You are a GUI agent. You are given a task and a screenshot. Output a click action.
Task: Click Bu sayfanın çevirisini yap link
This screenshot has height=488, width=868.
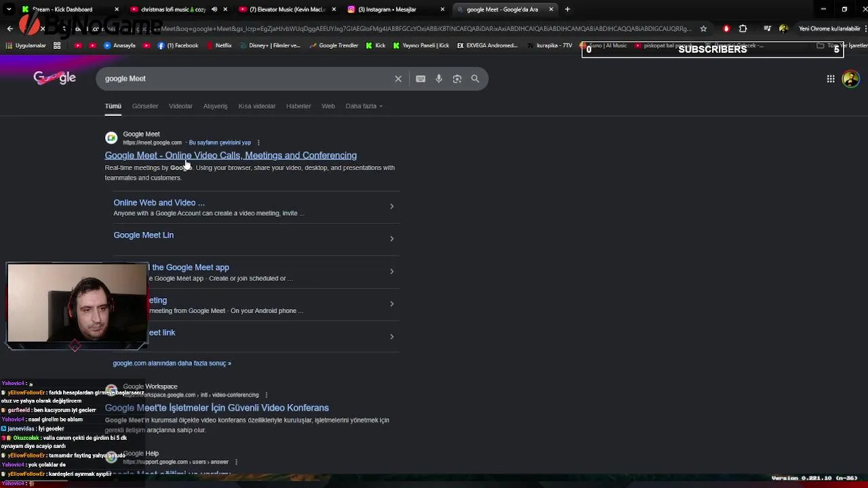point(220,142)
